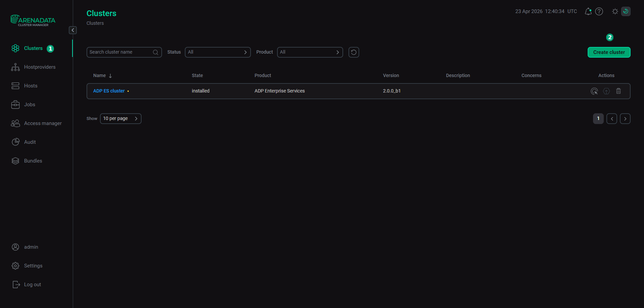644x308 pixels.
Task: Collapse the left sidebar panel
Action: [73, 30]
